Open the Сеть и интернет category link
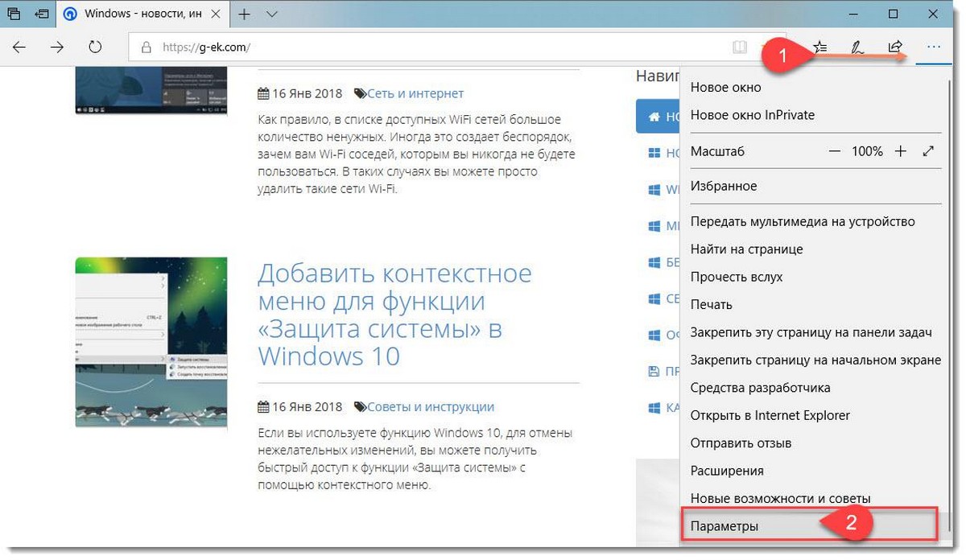The width and height of the screenshot is (966, 560). (415, 93)
